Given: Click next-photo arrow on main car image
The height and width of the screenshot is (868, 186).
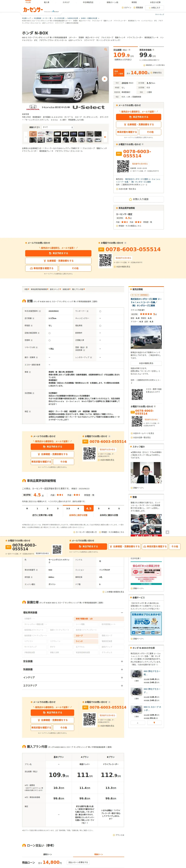Looking at the screenshot, I should click(x=105, y=79).
